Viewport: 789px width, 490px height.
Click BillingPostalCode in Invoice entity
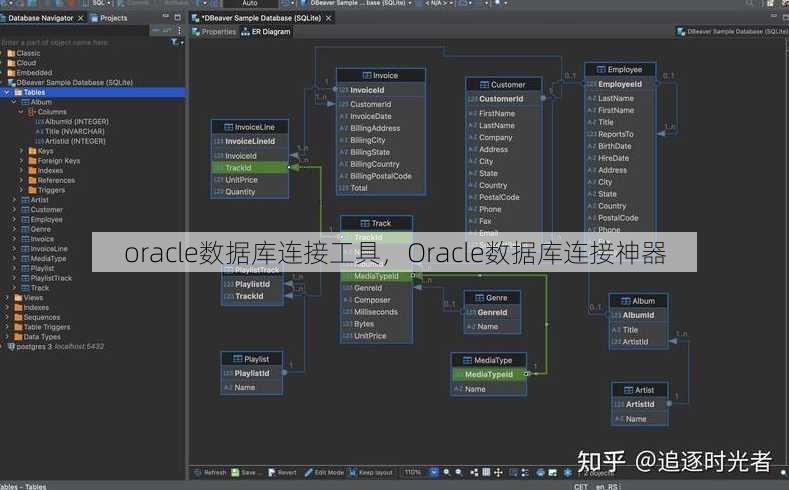tap(380, 177)
